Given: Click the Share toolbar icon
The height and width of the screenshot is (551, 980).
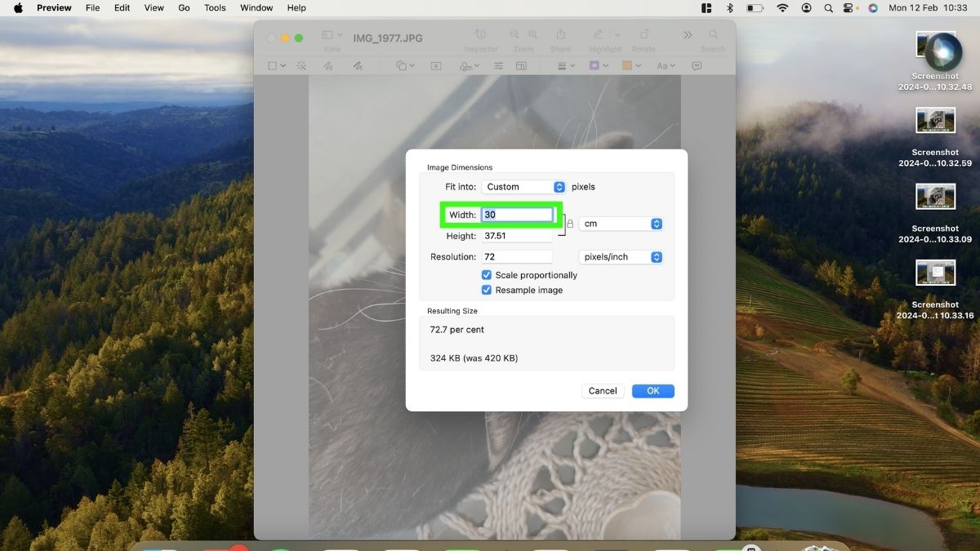Looking at the screenshot, I should (561, 35).
